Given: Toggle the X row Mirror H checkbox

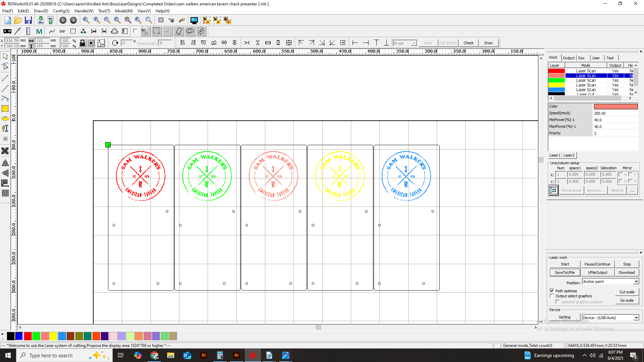Looking at the screenshot, I should (621, 174).
